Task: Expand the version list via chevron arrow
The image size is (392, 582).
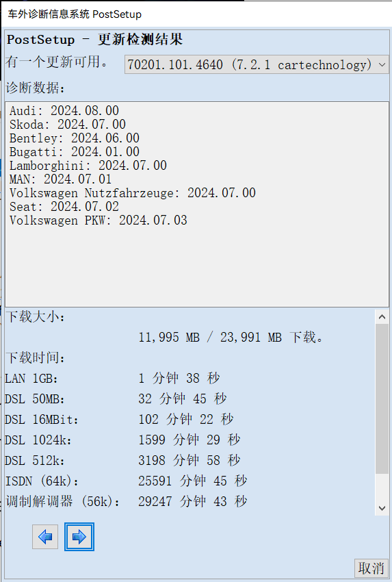Action: tap(382, 65)
